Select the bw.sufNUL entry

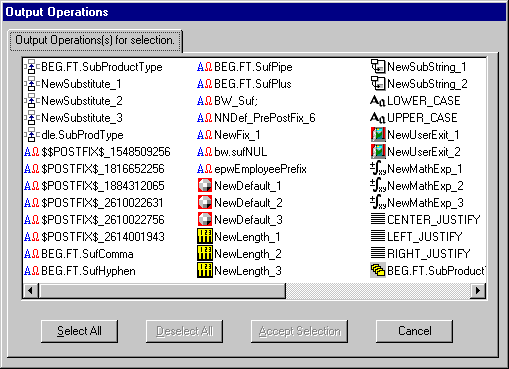point(241,152)
